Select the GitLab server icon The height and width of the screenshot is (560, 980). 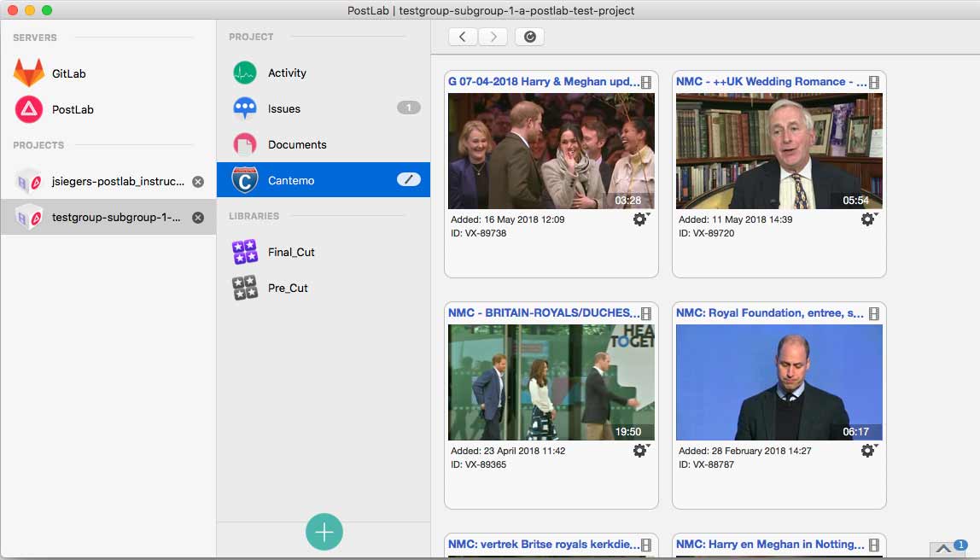point(29,73)
